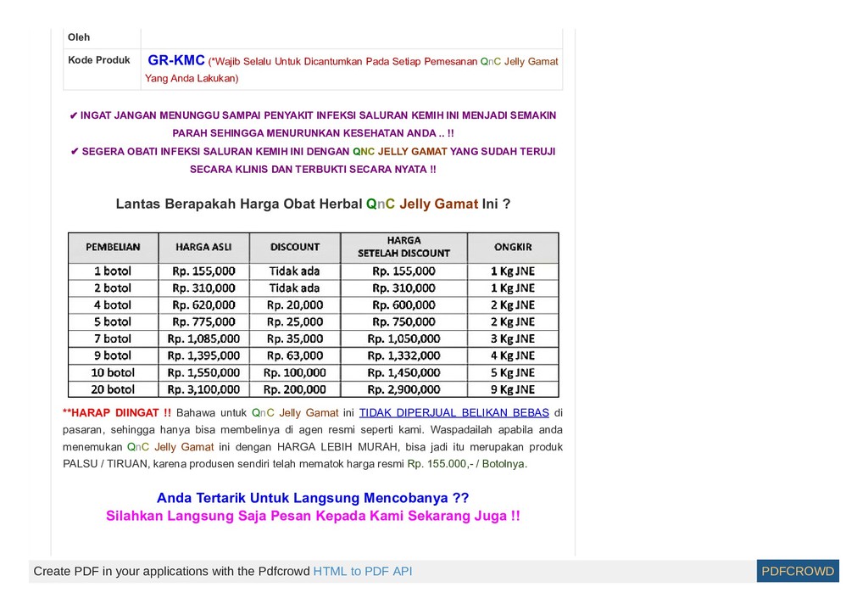868x615 pixels.
Task: Select the 5 botol row cell
Action: pos(113,321)
